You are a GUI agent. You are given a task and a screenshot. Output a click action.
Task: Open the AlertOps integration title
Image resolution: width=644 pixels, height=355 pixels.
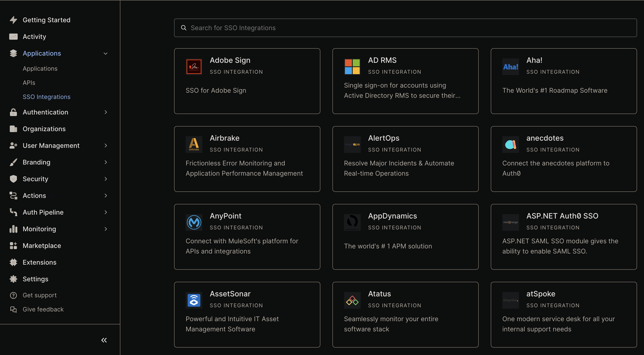click(384, 138)
